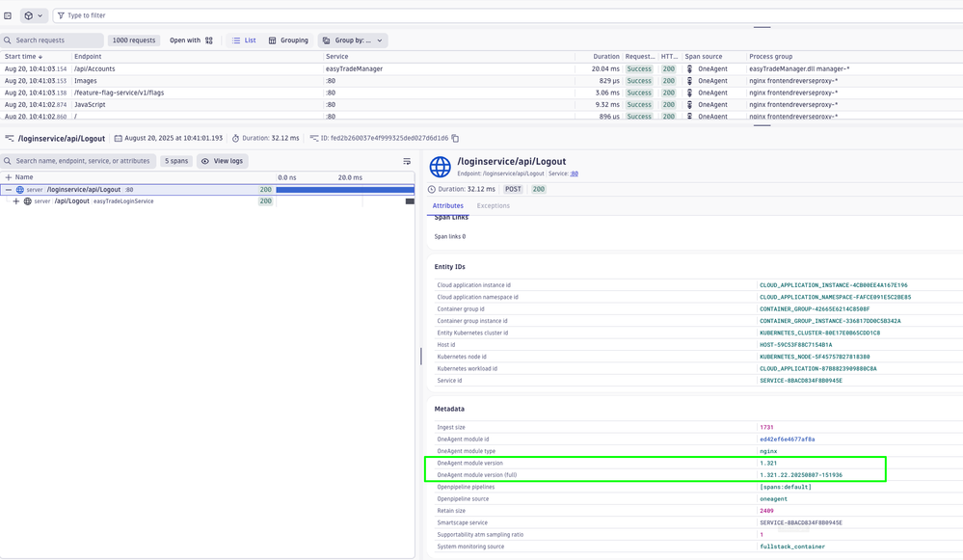Select the /feature-flag-service/v1/flags row

click(x=482, y=93)
